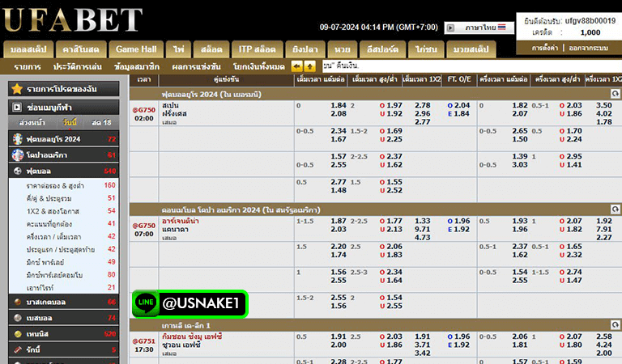Open the บอลสเต็ป main tab

(x=28, y=49)
